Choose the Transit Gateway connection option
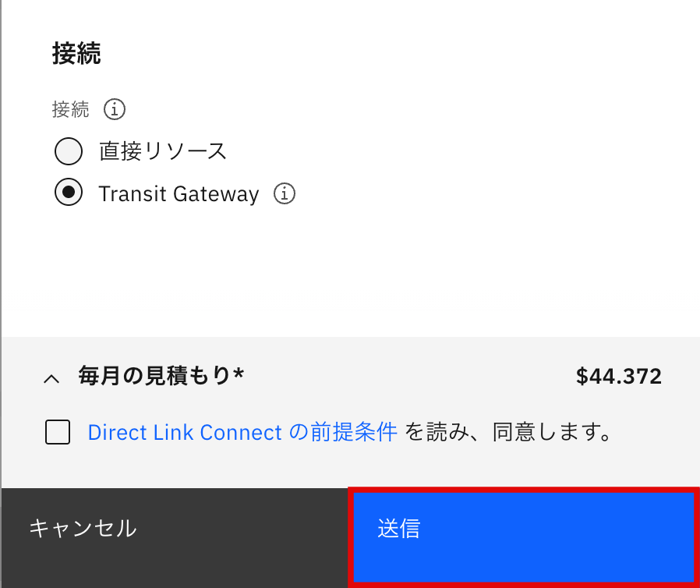 (69, 193)
